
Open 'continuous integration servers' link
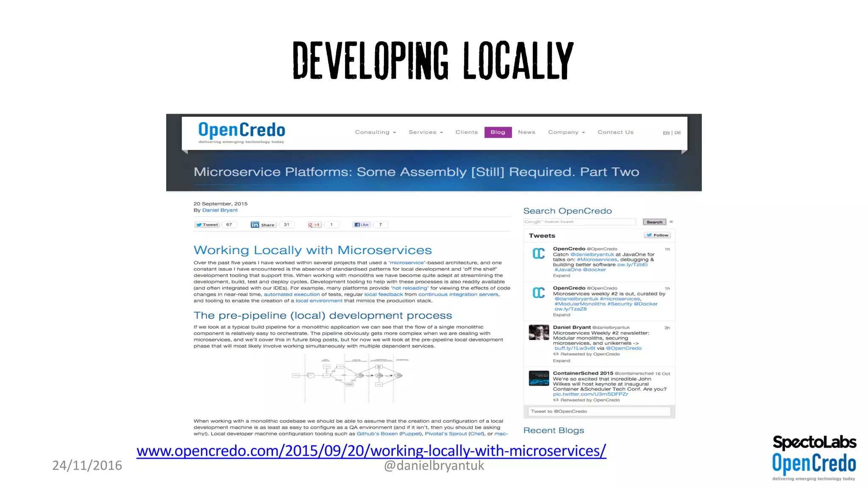(x=458, y=294)
